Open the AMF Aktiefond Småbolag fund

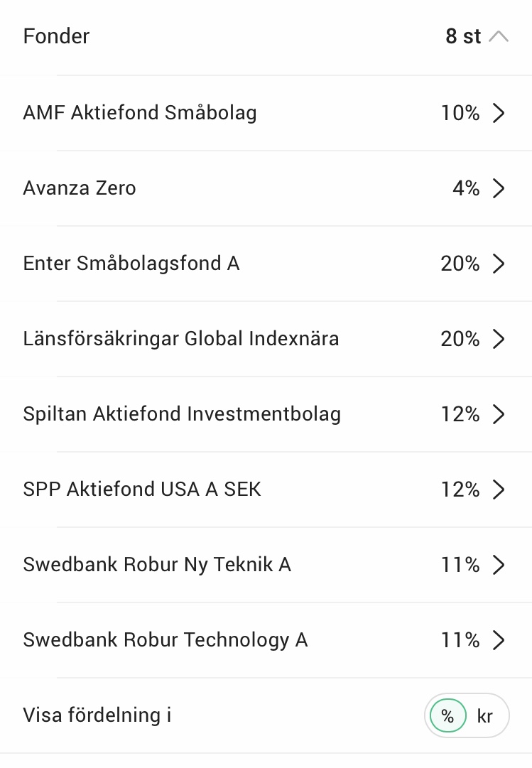pos(140,113)
